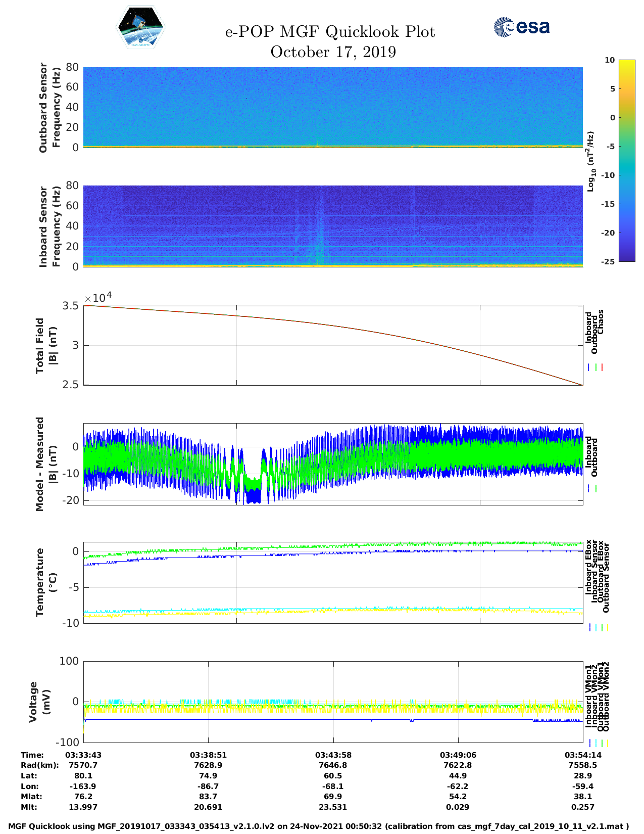Click the CASSIOPE hexagon mission logo

coord(140,28)
